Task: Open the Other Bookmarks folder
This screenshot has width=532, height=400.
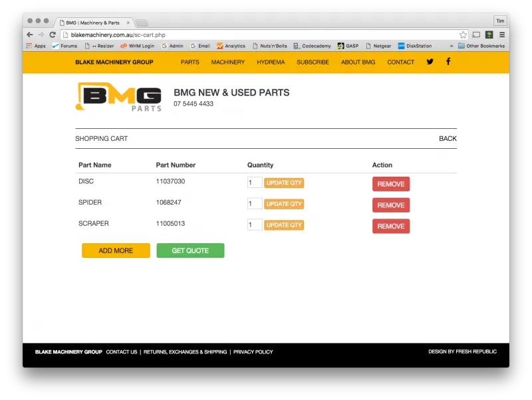Action: [x=481, y=46]
